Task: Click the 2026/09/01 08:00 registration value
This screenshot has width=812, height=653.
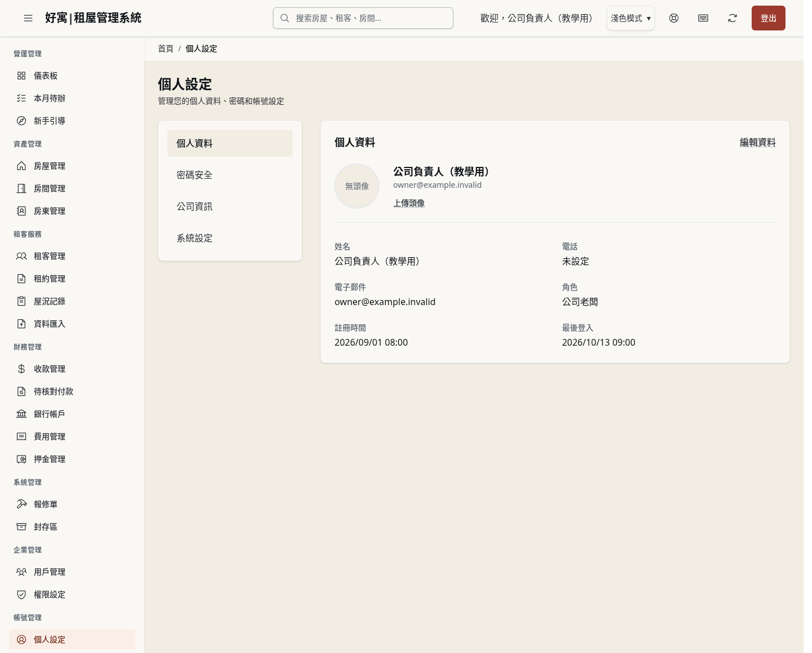Action: pyautogui.click(x=371, y=342)
